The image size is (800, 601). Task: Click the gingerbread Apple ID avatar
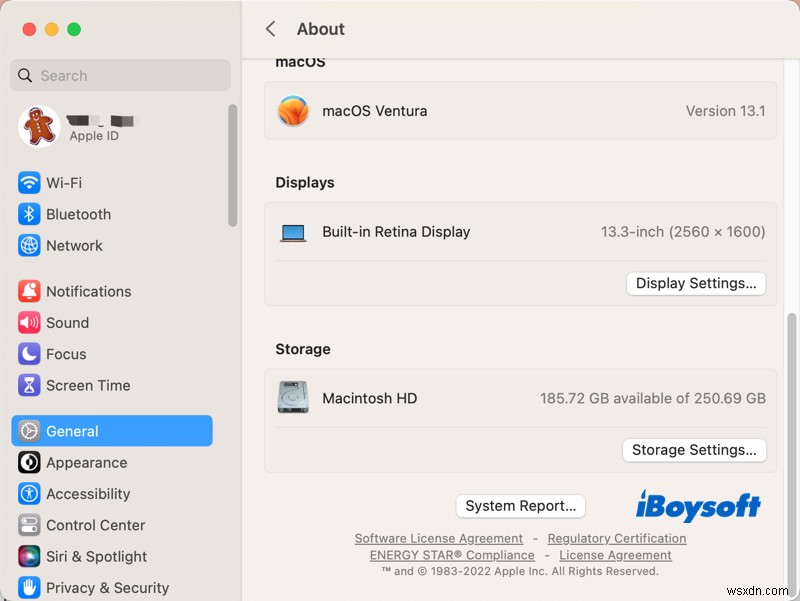click(39, 126)
